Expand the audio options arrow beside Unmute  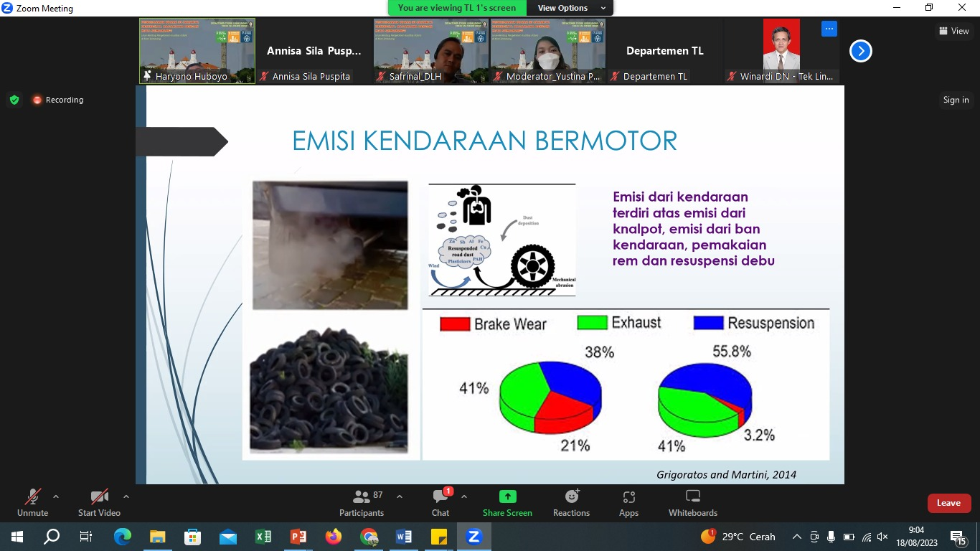click(x=56, y=496)
